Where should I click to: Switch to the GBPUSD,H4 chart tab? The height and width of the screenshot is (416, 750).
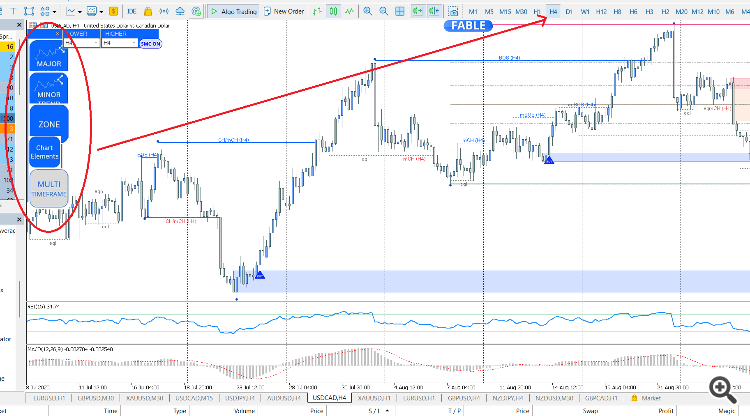pyautogui.click(x=464, y=398)
